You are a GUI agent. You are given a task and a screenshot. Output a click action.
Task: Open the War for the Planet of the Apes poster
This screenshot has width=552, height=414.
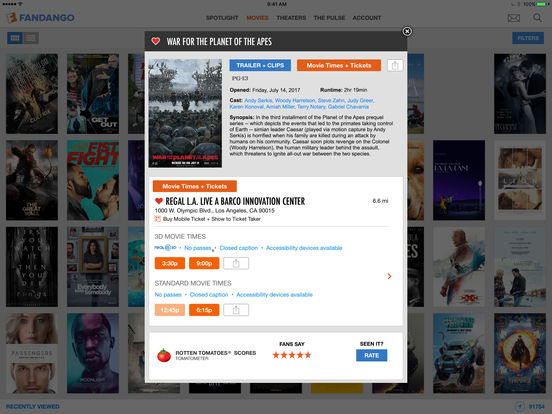point(185,113)
